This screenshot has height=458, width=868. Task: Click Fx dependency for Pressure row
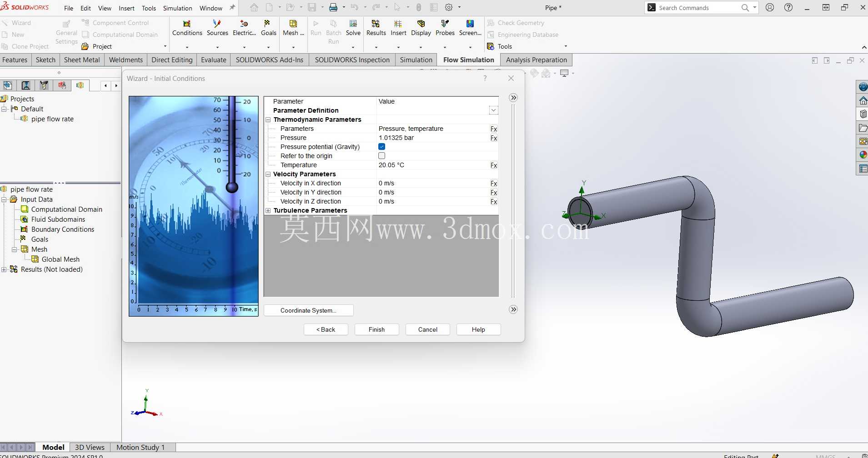(x=494, y=138)
